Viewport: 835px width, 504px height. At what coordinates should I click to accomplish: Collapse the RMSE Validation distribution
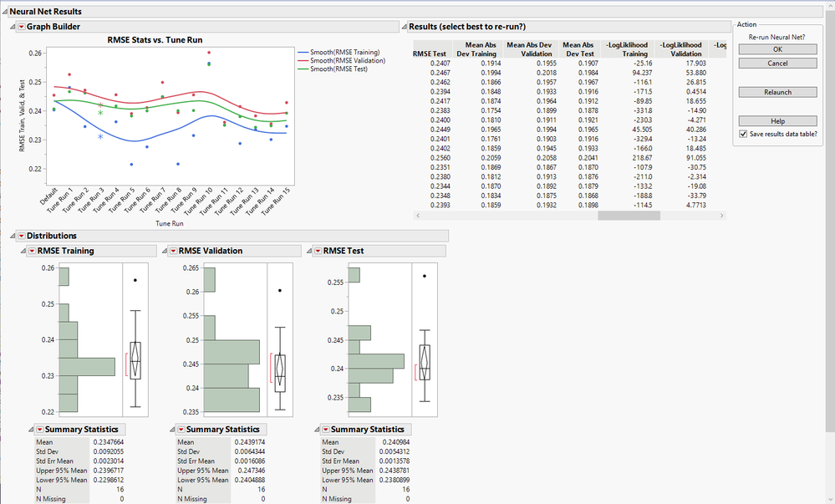tap(165, 251)
